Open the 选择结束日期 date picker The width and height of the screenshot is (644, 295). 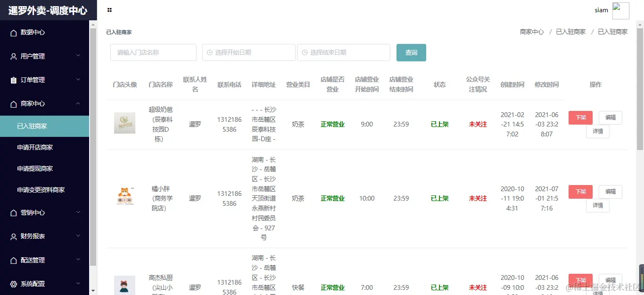344,52
